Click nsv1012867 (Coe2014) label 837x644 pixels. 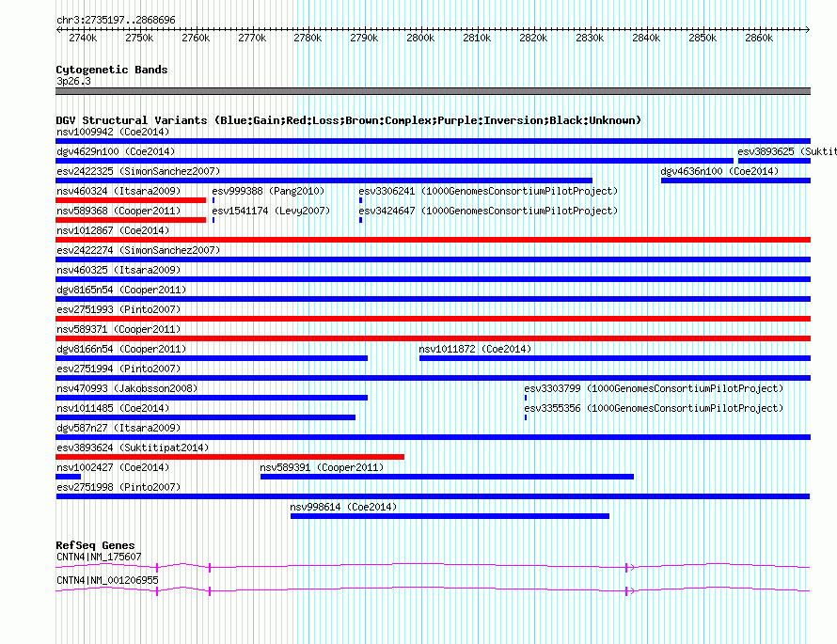point(113,230)
